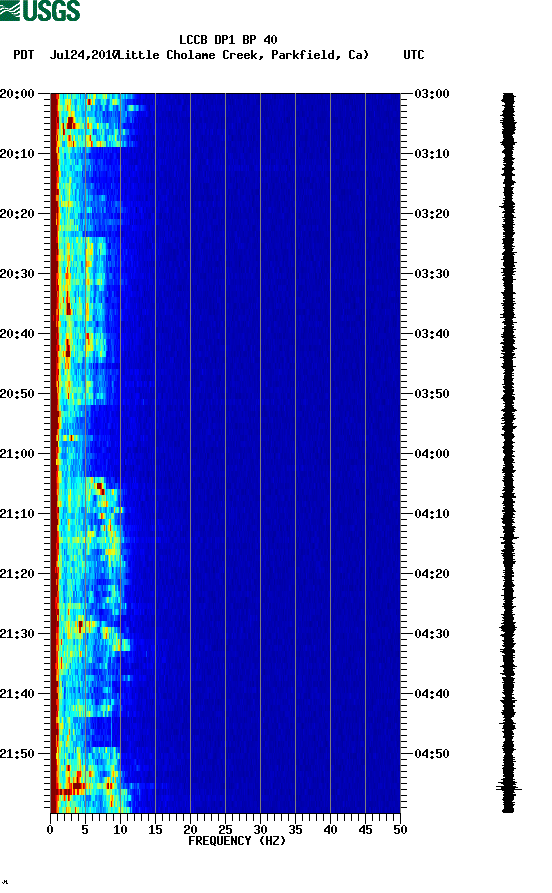Click the 20:40 PDT time label
The image size is (552, 893).
17,334
